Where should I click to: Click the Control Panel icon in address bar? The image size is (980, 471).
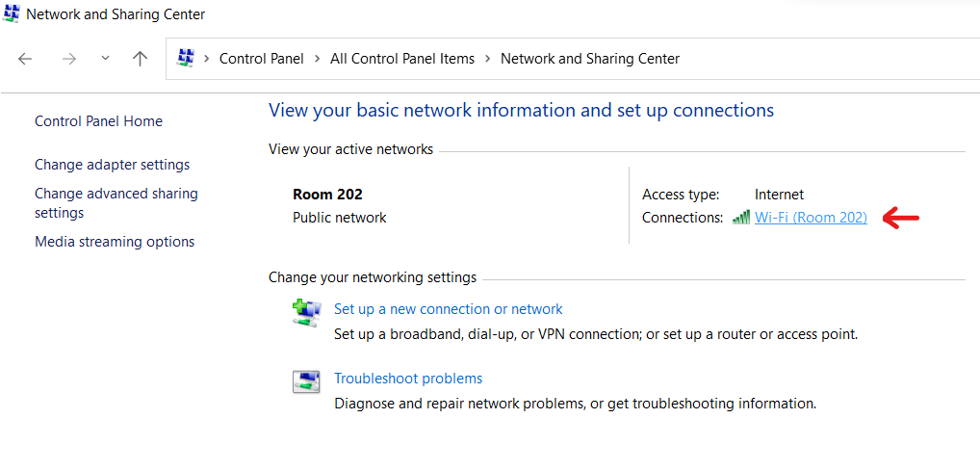(186, 59)
